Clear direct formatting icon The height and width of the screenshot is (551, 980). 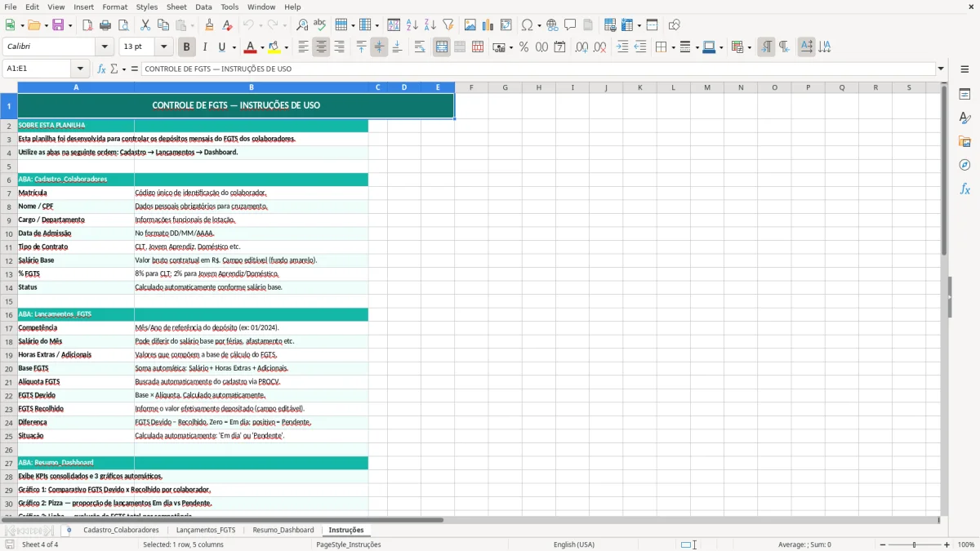pos(227,25)
